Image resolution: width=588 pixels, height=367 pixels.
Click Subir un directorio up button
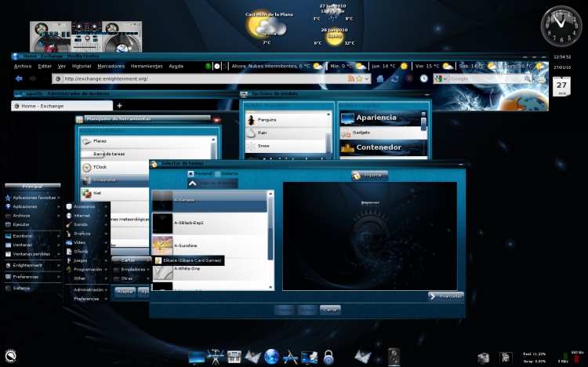coord(212,183)
